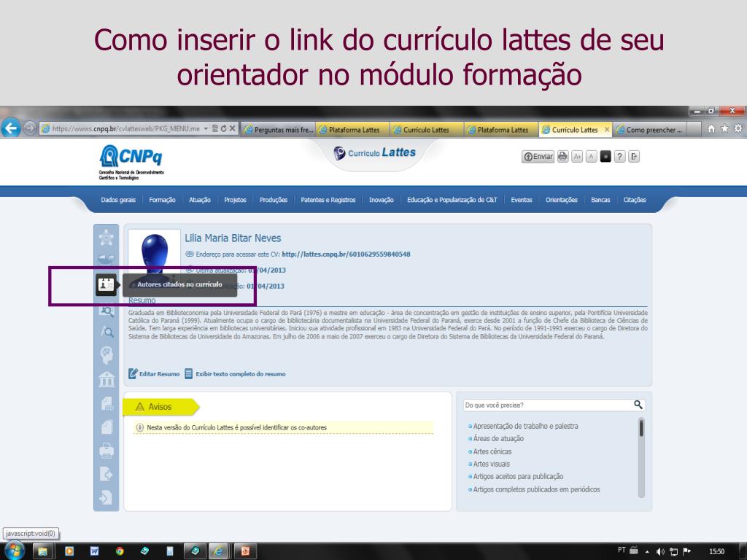Open the Inovação menu

(x=381, y=200)
